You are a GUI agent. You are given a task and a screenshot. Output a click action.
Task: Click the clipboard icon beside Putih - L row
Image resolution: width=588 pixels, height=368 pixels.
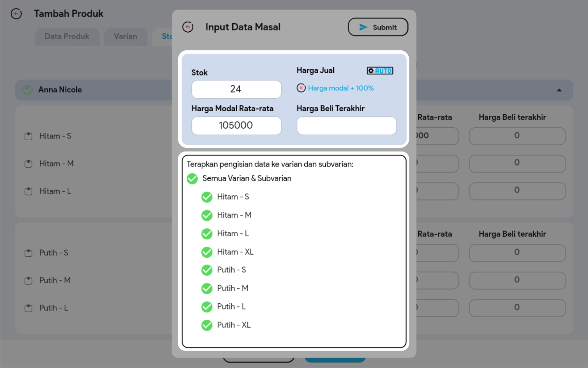tap(29, 308)
